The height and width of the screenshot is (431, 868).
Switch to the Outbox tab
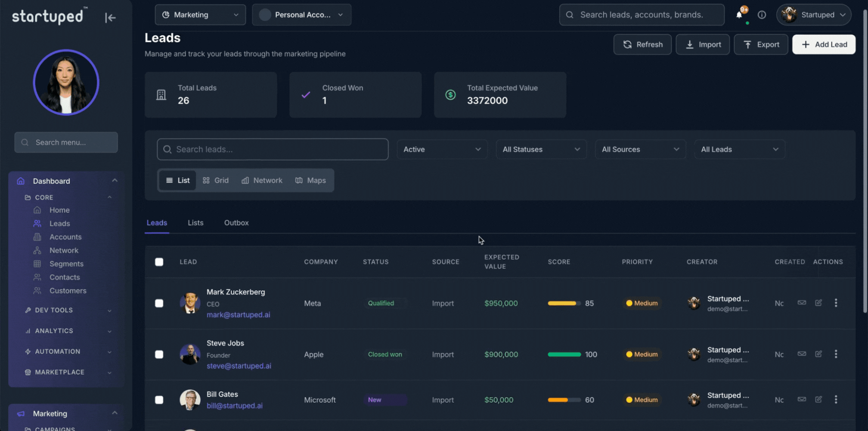click(x=236, y=223)
